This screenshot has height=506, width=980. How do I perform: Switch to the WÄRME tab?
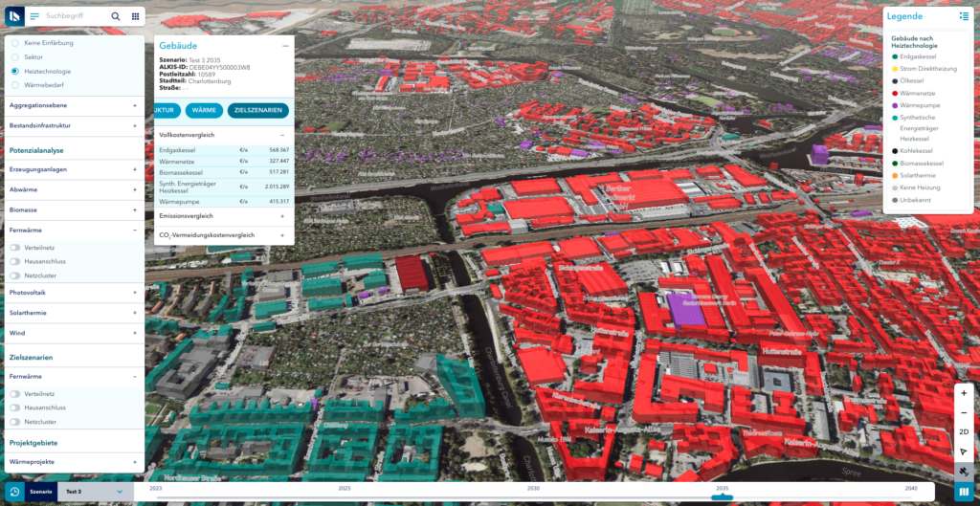tap(203, 110)
